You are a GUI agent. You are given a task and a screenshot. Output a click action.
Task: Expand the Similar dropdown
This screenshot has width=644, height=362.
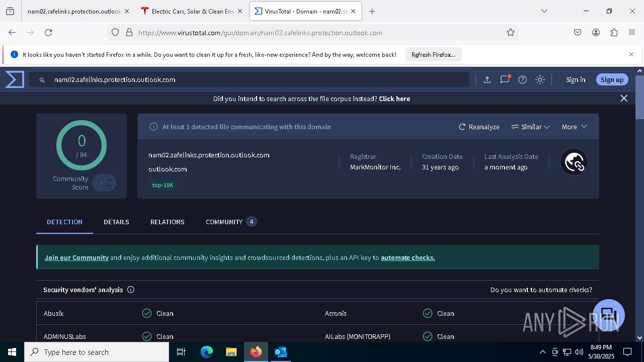pyautogui.click(x=530, y=127)
